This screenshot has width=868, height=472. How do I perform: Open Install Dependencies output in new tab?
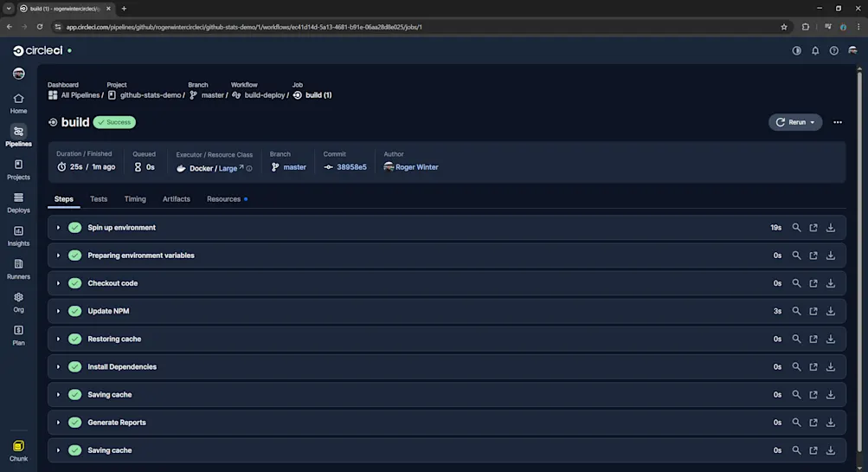coord(813,366)
